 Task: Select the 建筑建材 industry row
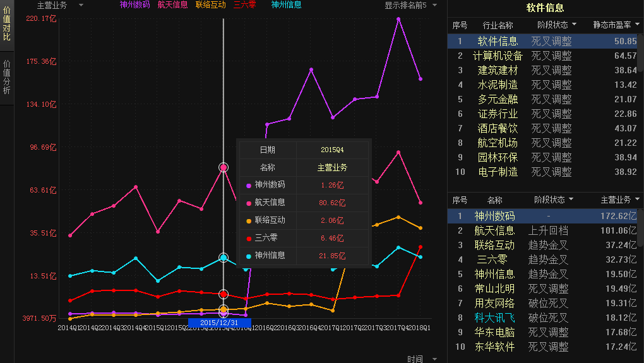point(544,70)
